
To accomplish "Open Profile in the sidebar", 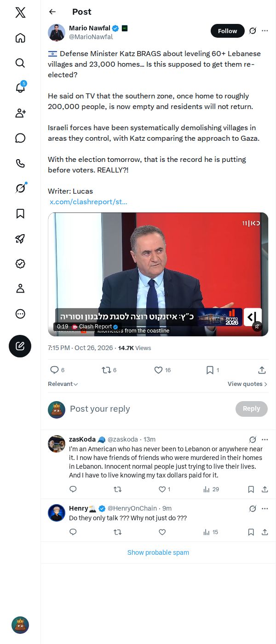I will coord(20,288).
